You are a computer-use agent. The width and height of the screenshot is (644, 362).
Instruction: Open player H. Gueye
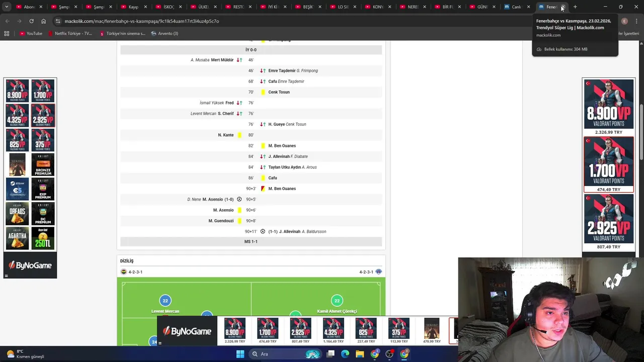pos(276,124)
